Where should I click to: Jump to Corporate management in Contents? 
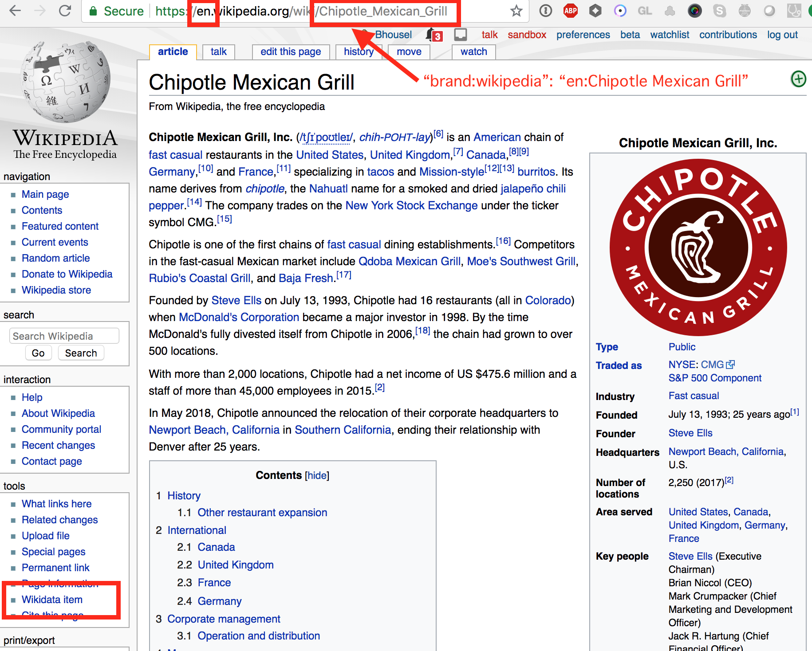coord(224,619)
